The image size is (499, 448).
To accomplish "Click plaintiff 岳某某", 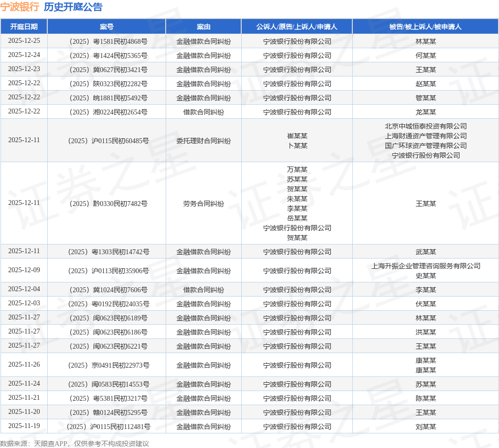I will [297, 218].
